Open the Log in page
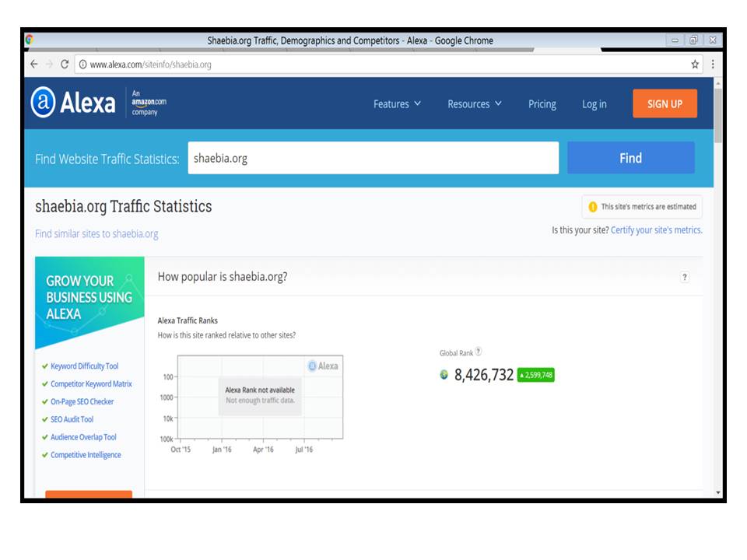747x560 pixels. point(594,103)
